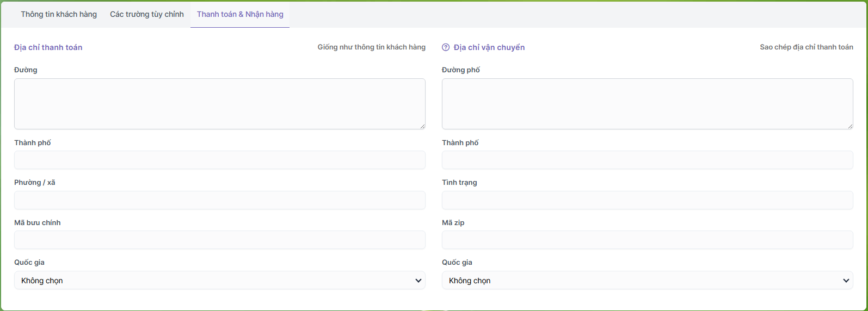Click into the Mã zip field
868x311 pixels.
pos(647,240)
